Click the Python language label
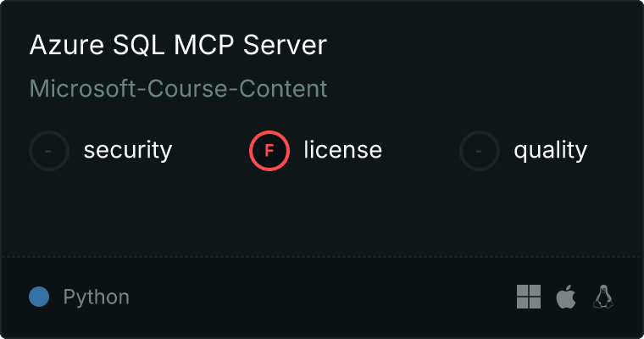Viewport: 644px width, 339px height. [x=96, y=297]
